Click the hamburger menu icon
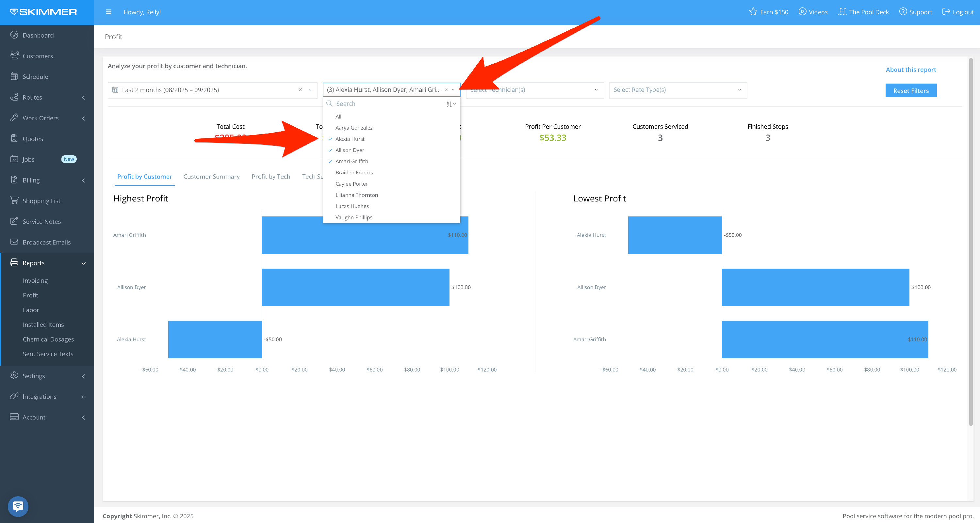Screen dimensions: 980x523 (108, 12)
